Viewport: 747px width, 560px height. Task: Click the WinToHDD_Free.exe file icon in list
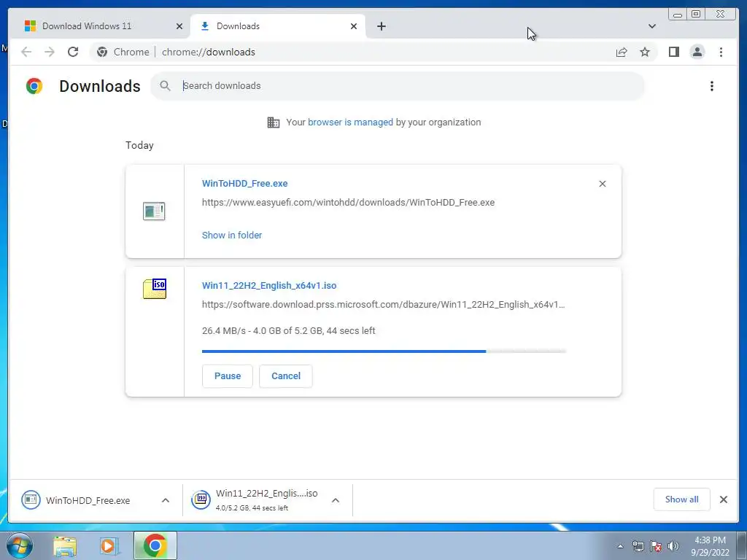(x=154, y=211)
